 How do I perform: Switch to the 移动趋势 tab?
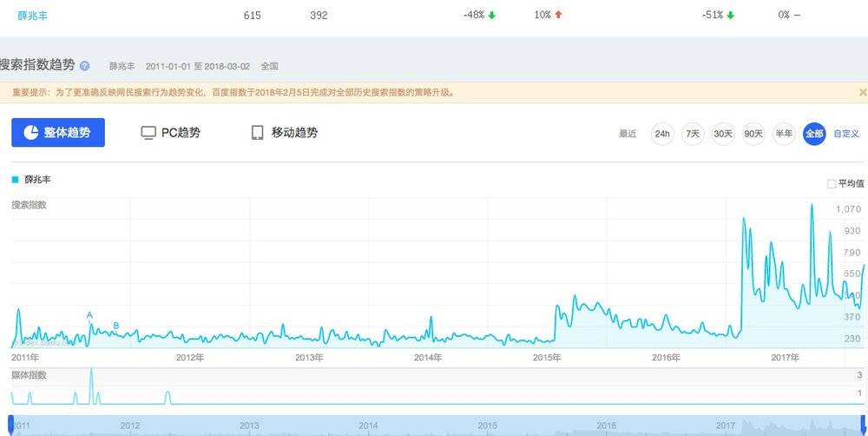285,132
